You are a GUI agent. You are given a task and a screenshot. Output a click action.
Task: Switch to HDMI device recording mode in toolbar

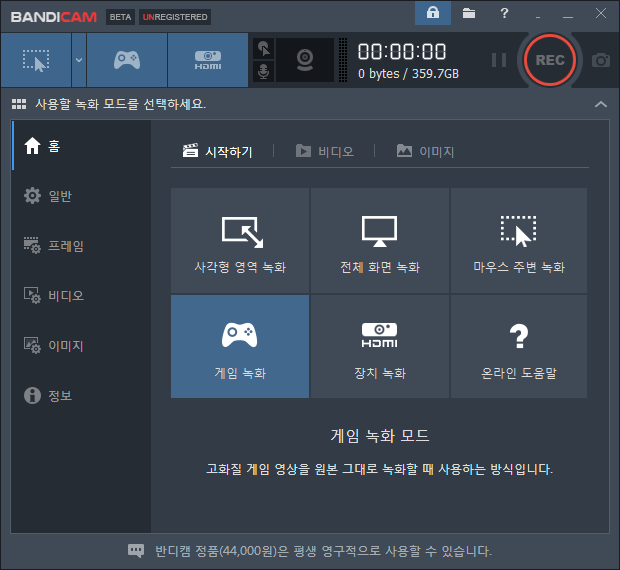[208, 60]
